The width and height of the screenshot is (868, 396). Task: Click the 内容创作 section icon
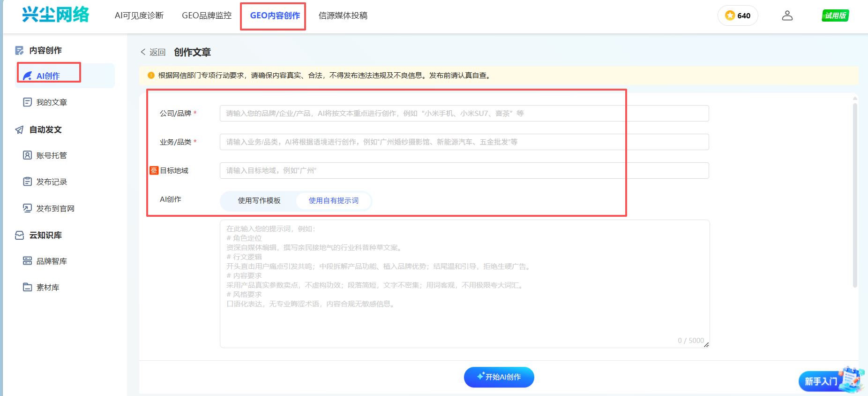(x=19, y=50)
